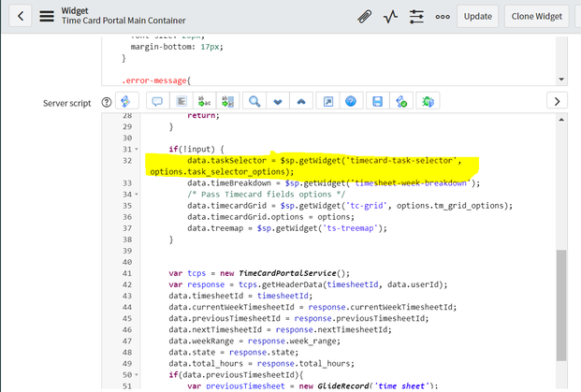Click the Replace icon in script toolbar
The width and height of the screenshot is (581, 392).
[x=205, y=101]
